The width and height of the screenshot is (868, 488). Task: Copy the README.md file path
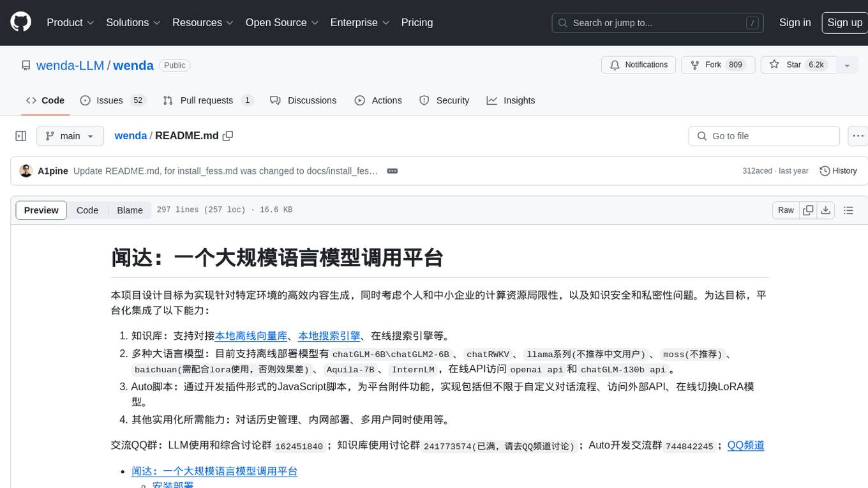click(228, 135)
